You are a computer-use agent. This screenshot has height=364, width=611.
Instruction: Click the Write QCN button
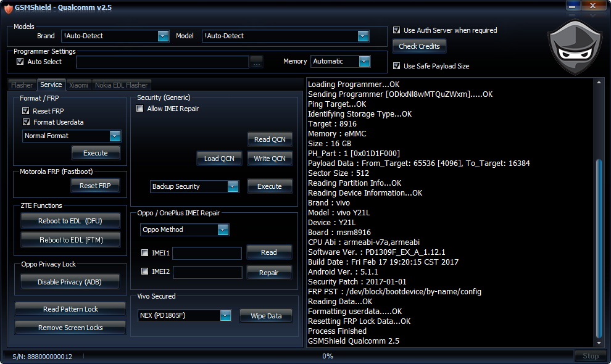270,159
